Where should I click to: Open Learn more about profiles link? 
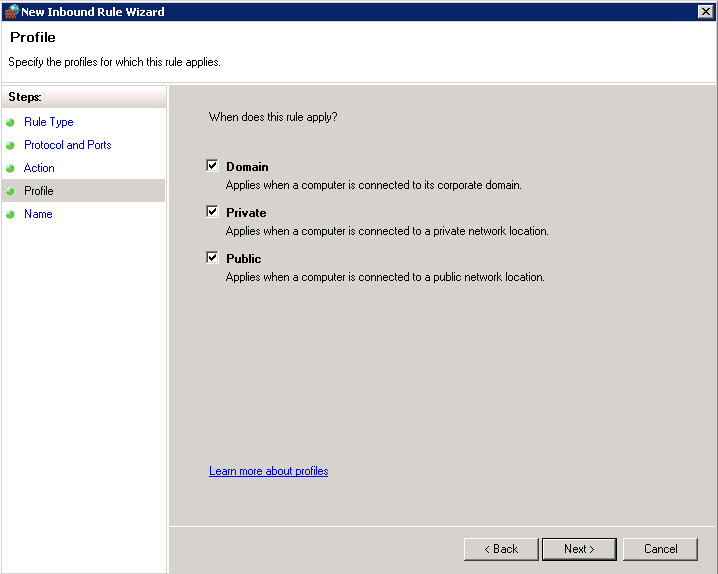coord(268,471)
